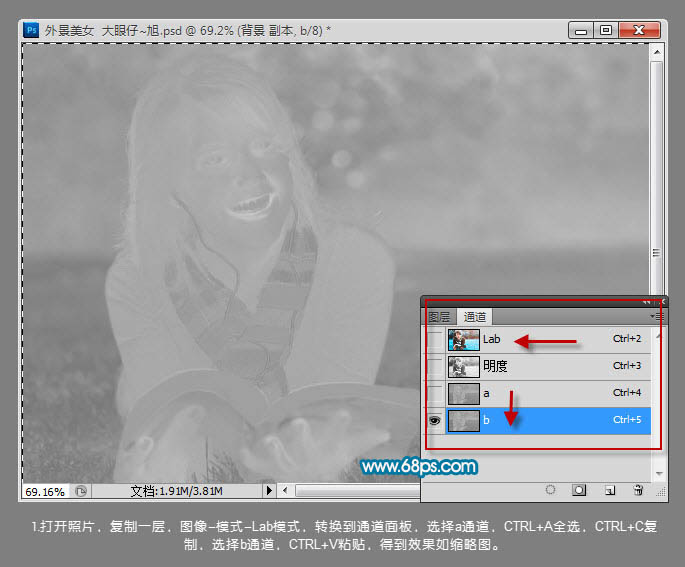Click the zoom percentage field 69.16%
685x567 pixels.
(x=45, y=491)
